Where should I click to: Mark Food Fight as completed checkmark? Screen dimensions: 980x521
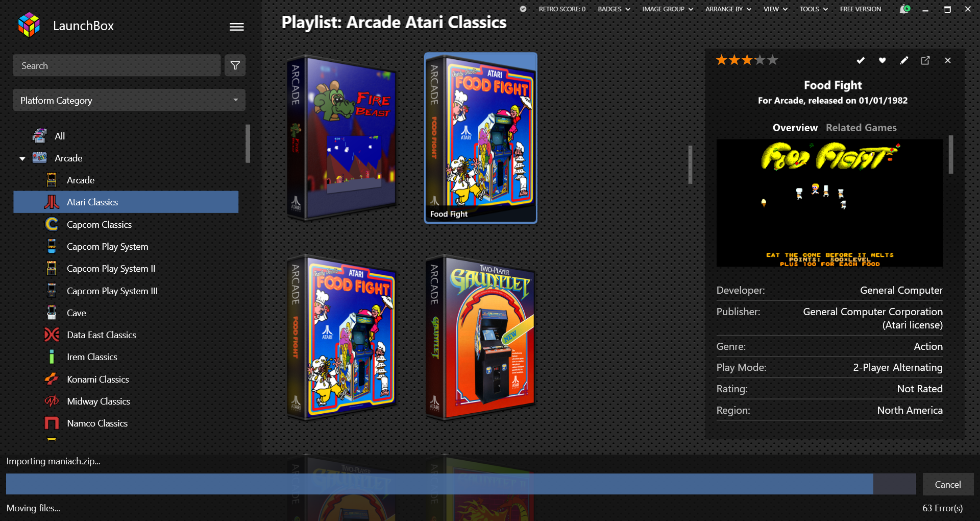(x=861, y=60)
